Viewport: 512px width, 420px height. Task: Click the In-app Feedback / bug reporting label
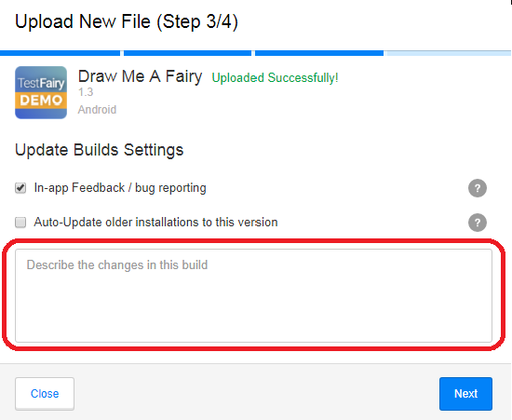(x=120, y=188)
